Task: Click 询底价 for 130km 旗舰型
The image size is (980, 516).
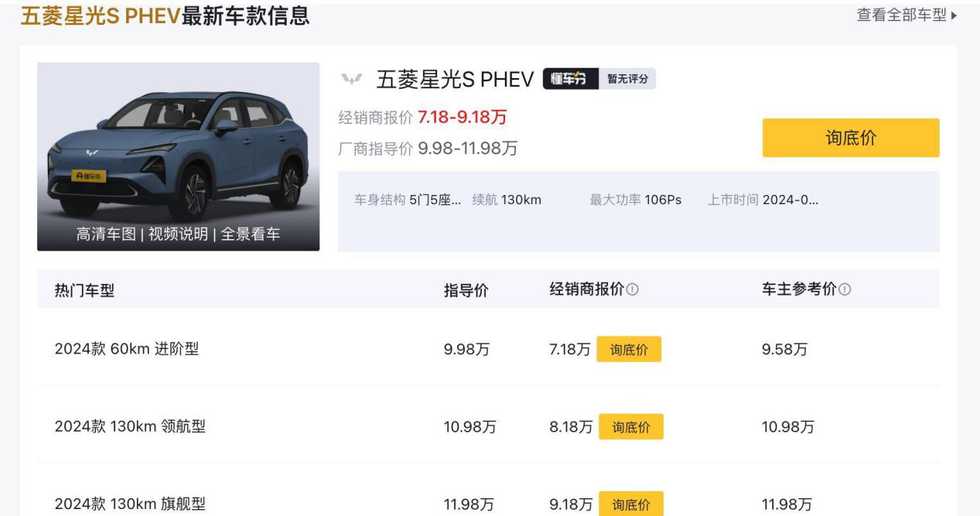Action: coord(631,505)
